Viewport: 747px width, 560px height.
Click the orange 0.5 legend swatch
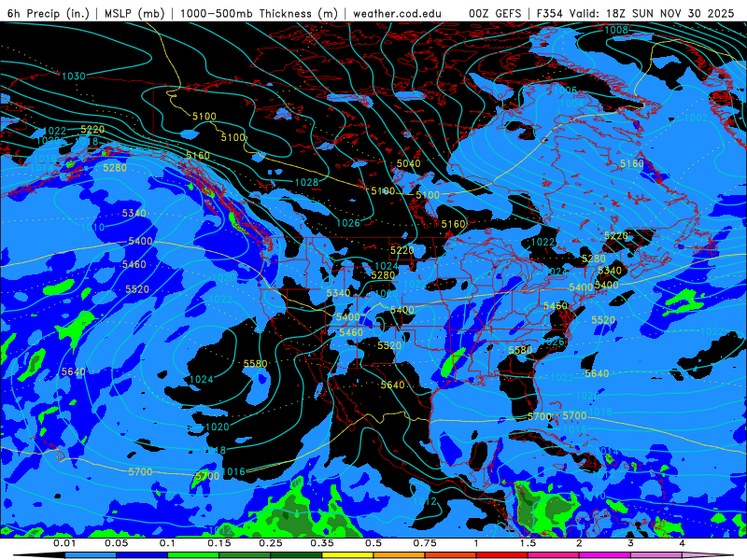[400, 555]
